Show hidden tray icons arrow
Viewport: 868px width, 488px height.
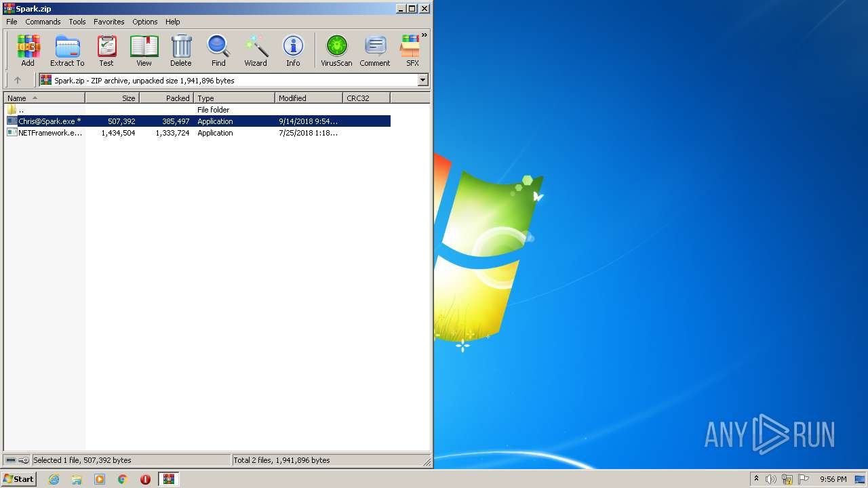pyautogui.click(x=756, y=479)
